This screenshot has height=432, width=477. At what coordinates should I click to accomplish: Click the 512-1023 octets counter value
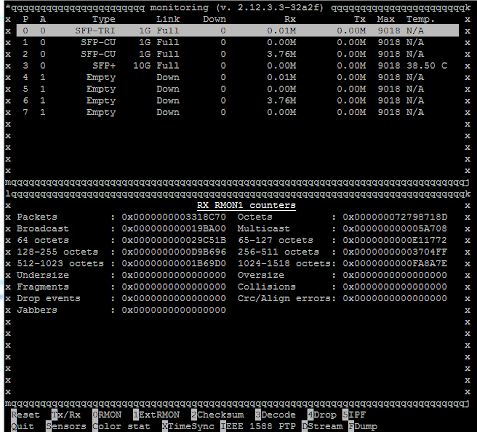coord(174,264)
